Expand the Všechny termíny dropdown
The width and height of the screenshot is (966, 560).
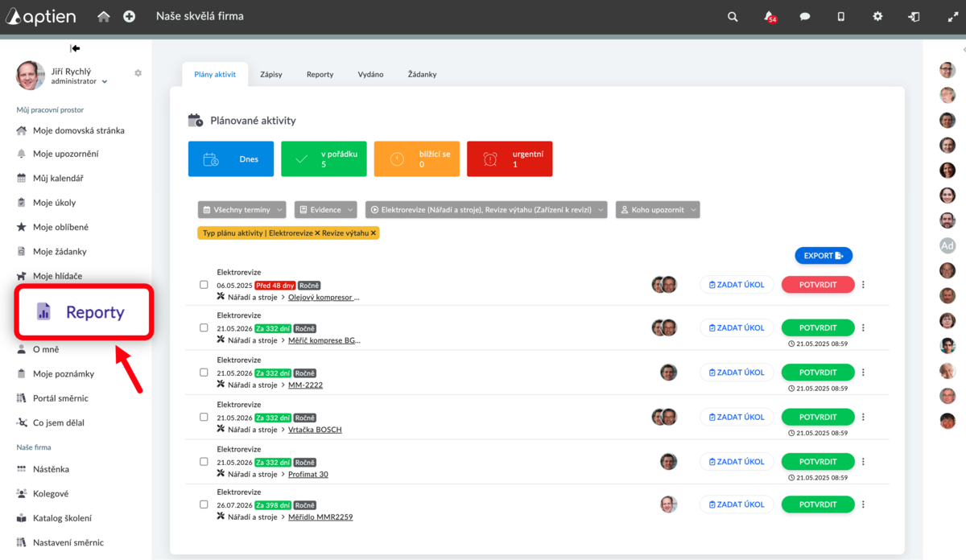pyautogui.click(x=242, y=209)
